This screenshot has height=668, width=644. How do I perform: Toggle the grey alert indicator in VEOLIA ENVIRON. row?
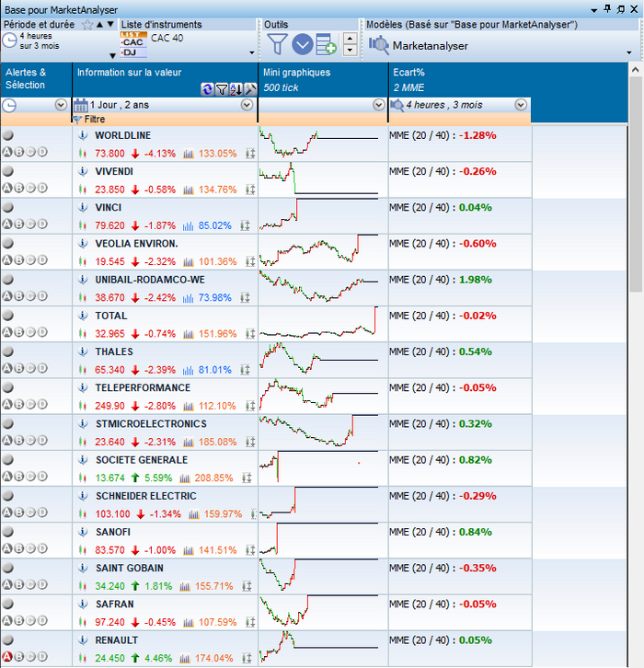click(7, 243)
